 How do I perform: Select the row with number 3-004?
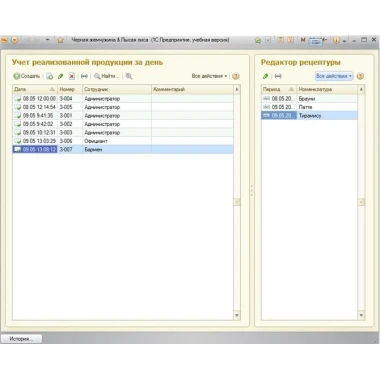click(123, 99)
